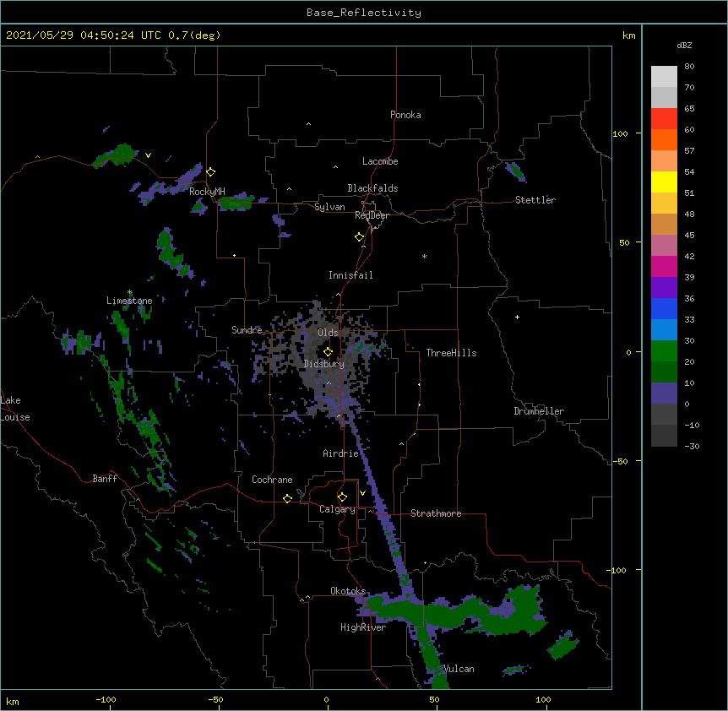Click the yellow diamond marker south of RedDeer

(360, 237)
